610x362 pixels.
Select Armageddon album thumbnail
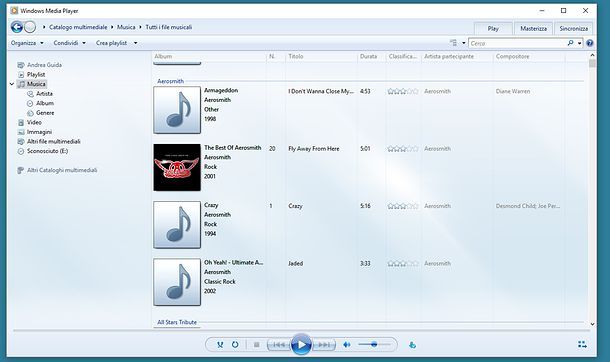point(177,110)
